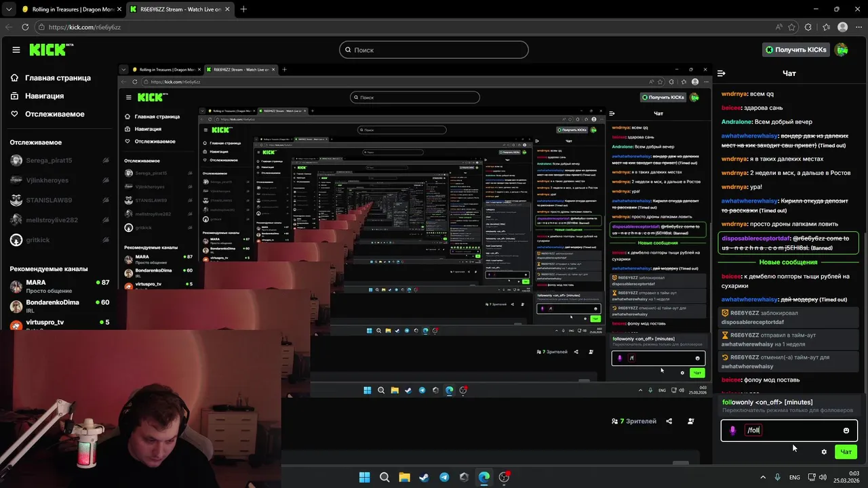Open Vjlinkheroyes followed channel
Viewport: 868px width, 488px height.
[x=60, y=180]
